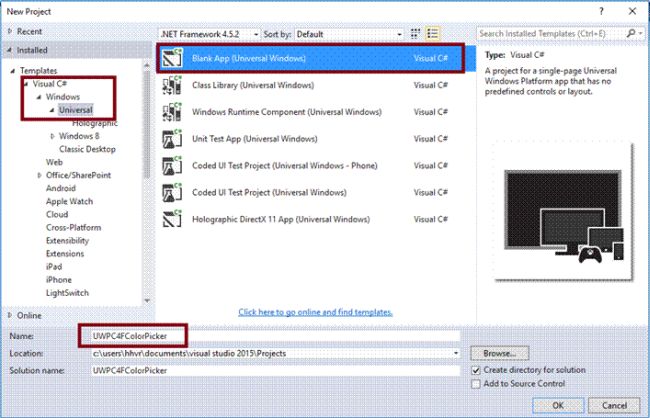650x418 pixels.
Task: Select the Universal tree item
Action: point(75,110)
